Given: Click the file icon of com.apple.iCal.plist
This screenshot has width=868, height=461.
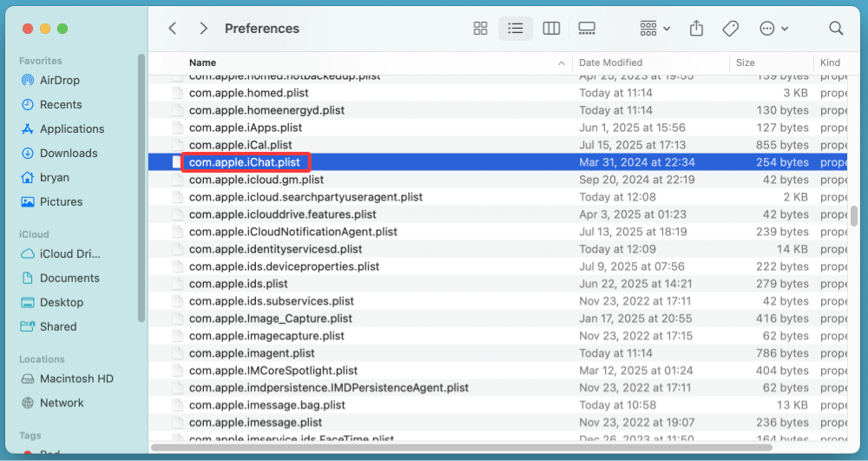Looking at the screenshot, I should pos(177,145).
